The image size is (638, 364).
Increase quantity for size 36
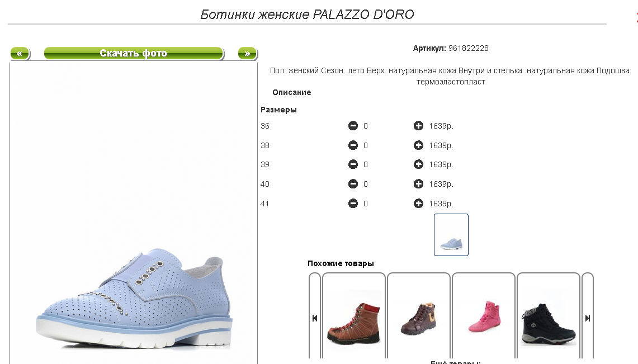pos(418,126)
